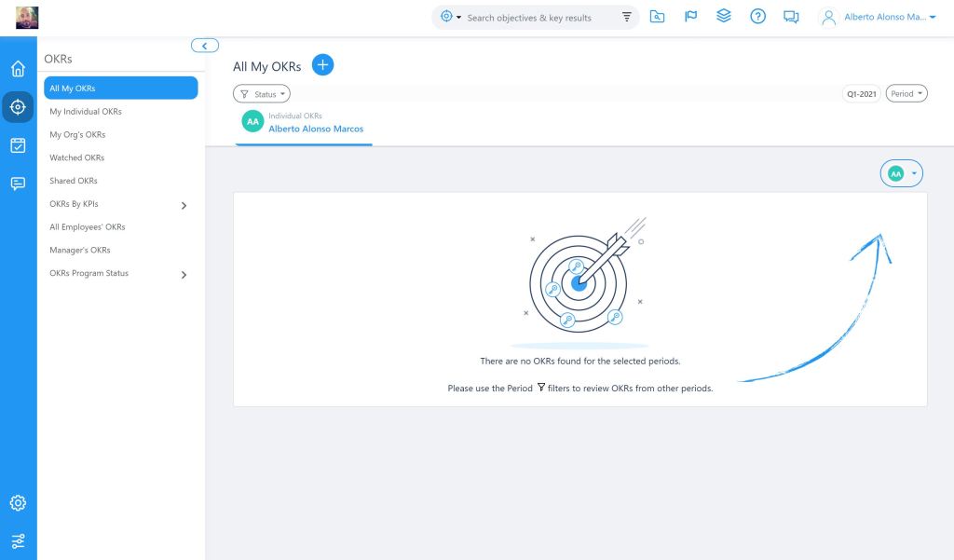Image resolution: width=954 pixels, height=560 pixels.
Task: Select the OKRs target icon in sidebar
Action: point(18,107)
